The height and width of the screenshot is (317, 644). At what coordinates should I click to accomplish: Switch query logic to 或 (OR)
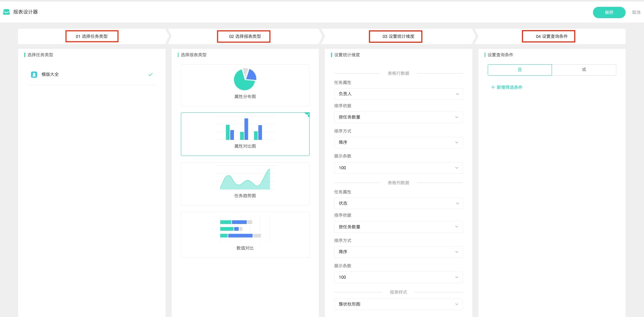pos(584,70)
